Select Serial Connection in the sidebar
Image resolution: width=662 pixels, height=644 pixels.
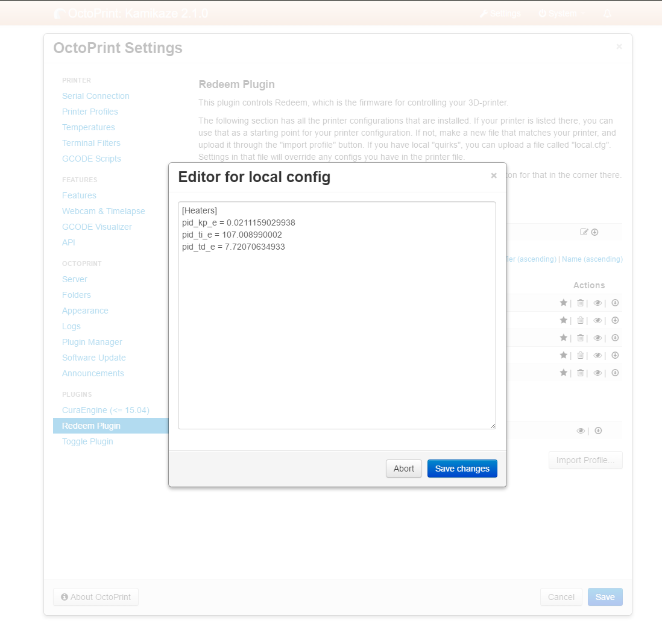pyautogui.click(x=95, y=96)
